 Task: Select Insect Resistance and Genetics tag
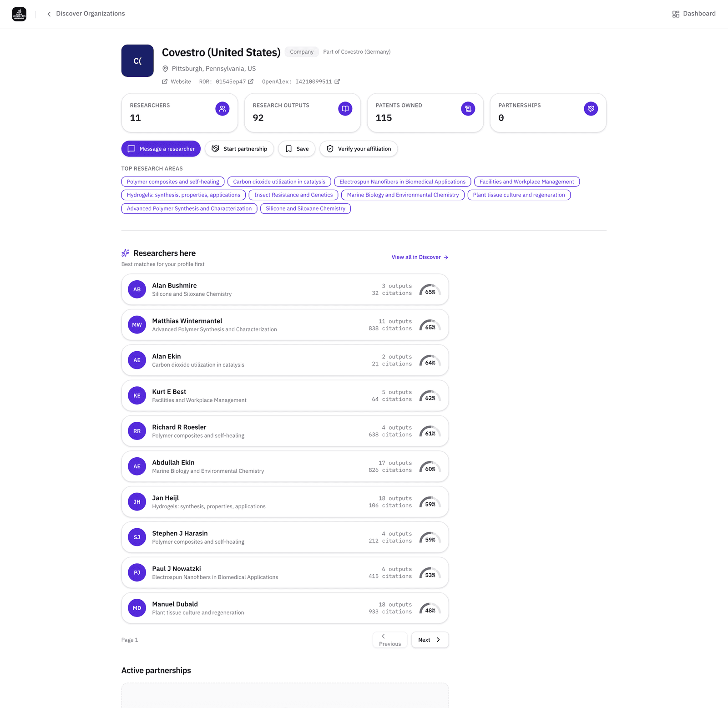tap(293, 195)
